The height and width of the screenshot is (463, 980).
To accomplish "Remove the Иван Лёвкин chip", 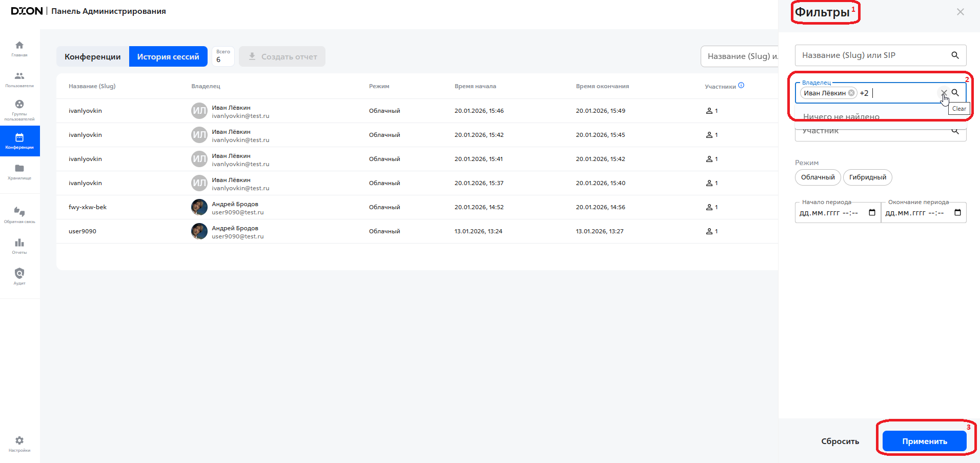I will coord(851,93).
